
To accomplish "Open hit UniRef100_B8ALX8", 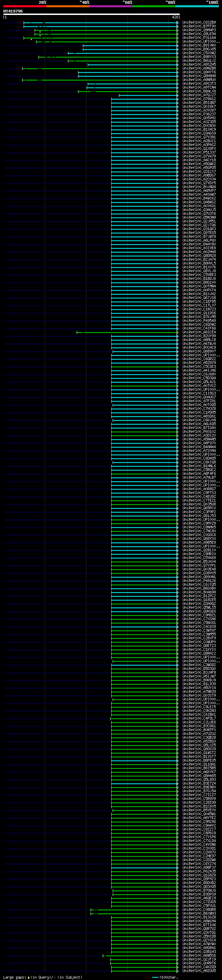I will [x=199, y=91].
